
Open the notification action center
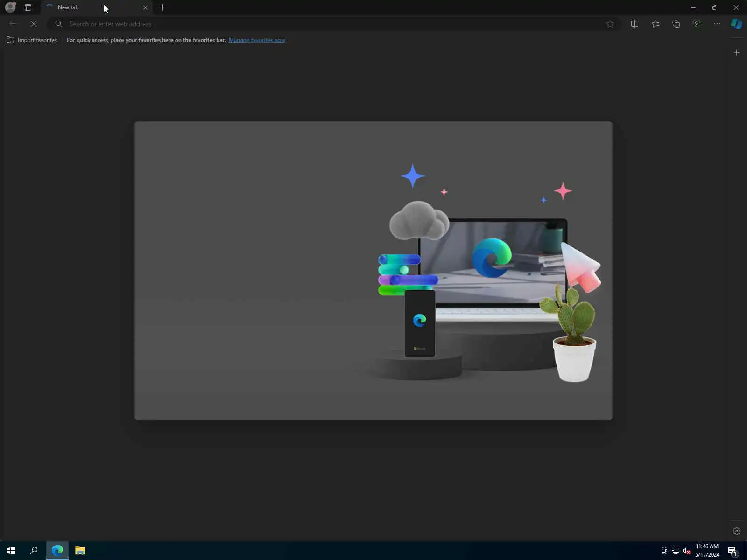tap(733, 551)
